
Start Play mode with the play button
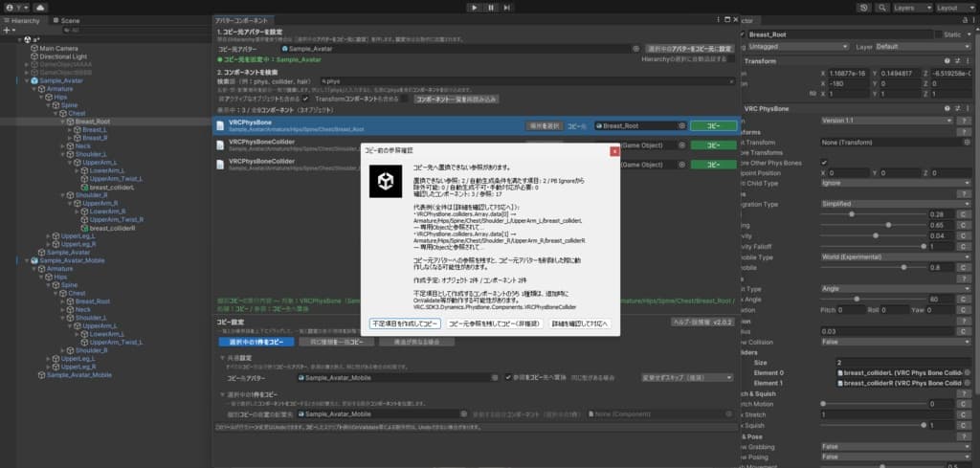[475, 8]
